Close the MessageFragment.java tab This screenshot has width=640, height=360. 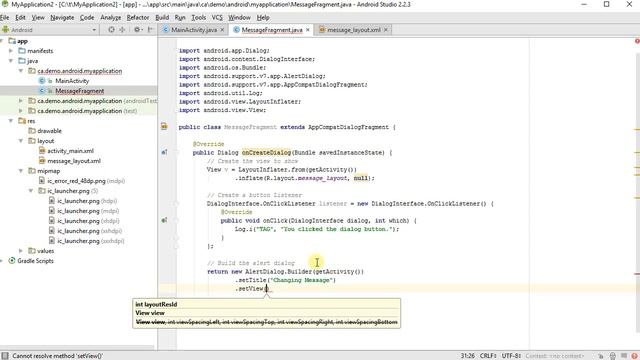click(x=308, y=30)
